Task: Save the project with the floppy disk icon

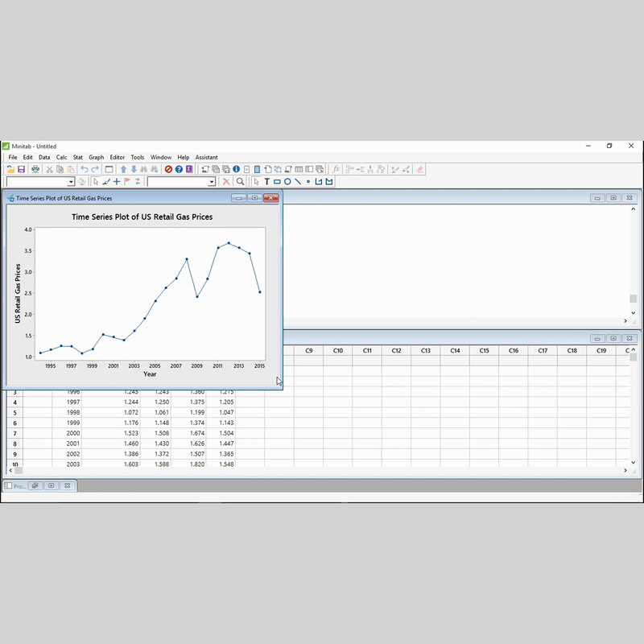Action: click(22, 170)
